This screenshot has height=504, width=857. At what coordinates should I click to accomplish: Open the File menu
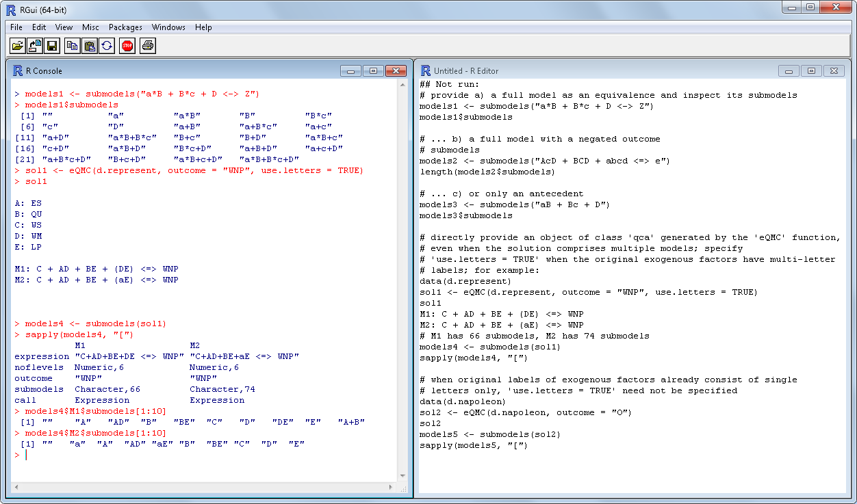pyautogui.click(x=16, y=27)
